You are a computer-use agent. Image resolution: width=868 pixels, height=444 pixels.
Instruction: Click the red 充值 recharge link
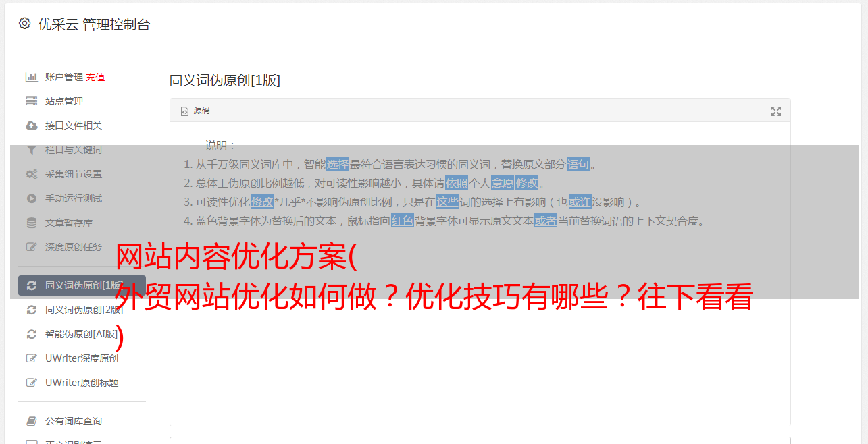(x=95, y=77)
